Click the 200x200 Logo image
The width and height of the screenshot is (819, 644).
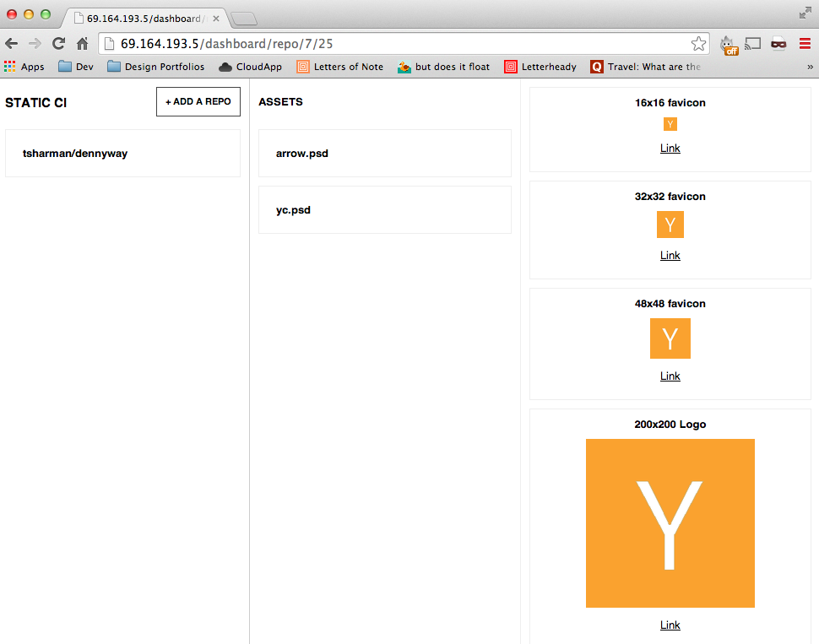coord(670,523)
